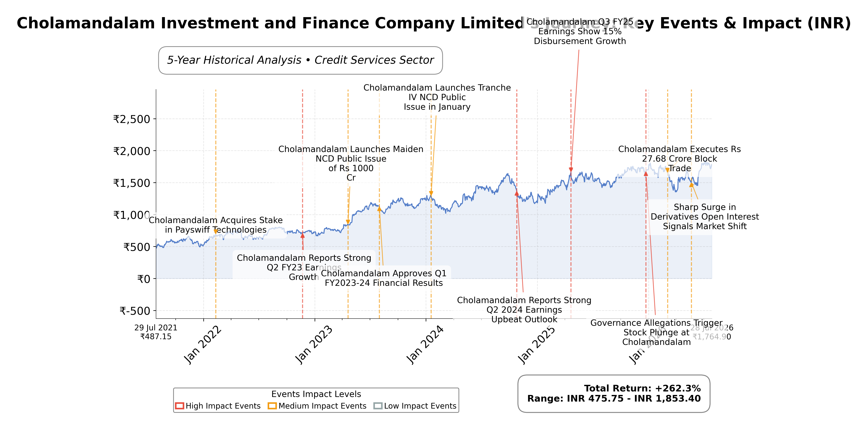Image resolution: width=868 pixels, height=429 pixels.
Task: Click the red triangle marker for governance allegations
Action: pos(646,174)
